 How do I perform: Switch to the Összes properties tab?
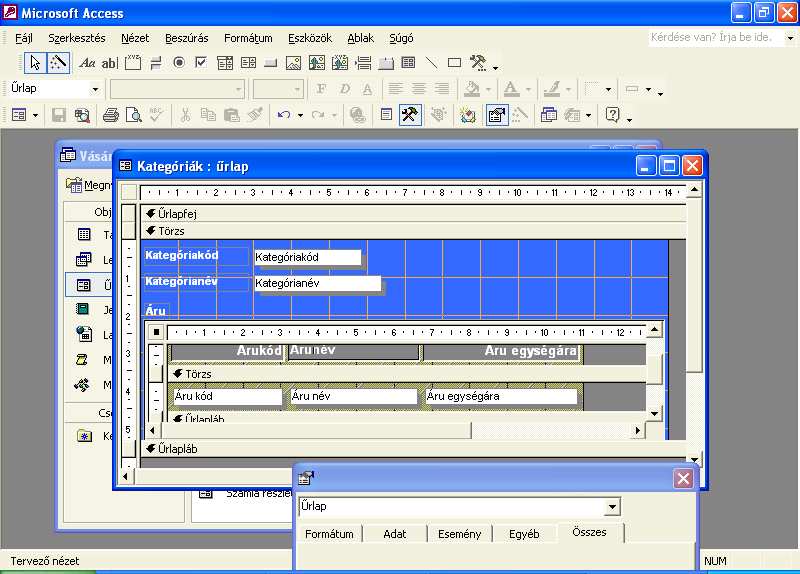click(x=589, y=532)
